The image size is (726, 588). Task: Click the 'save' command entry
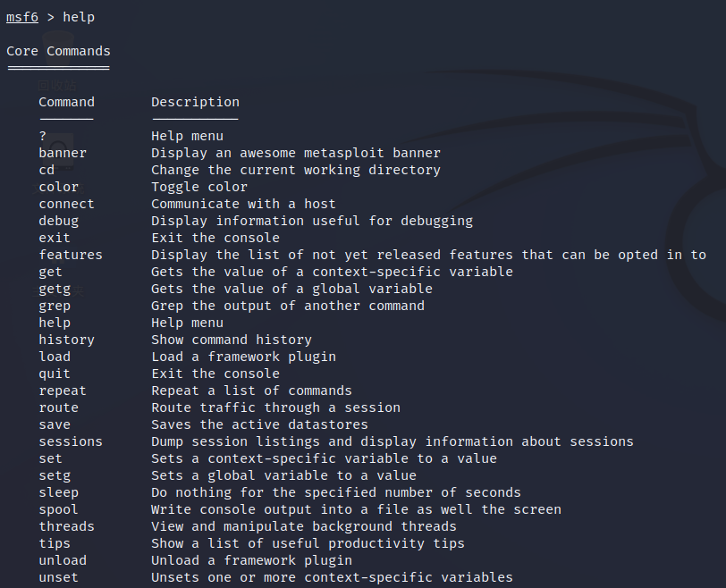(x=55, y=424)
